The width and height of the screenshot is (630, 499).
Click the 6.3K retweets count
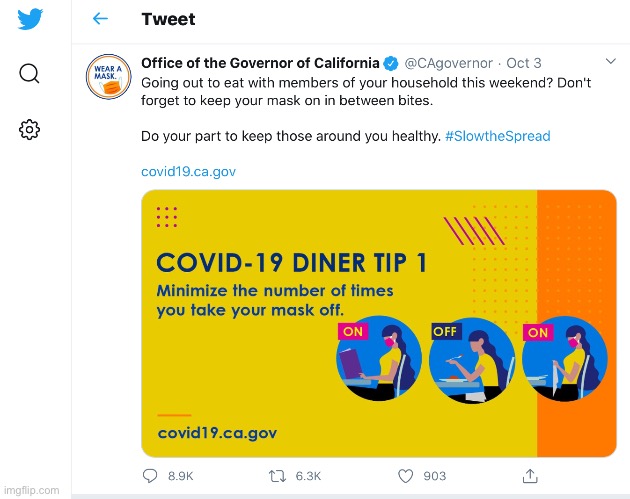[308, 476]
